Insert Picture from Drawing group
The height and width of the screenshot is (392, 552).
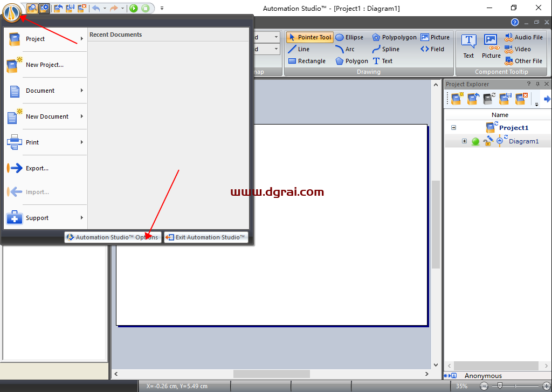click(x=435, y=37)
